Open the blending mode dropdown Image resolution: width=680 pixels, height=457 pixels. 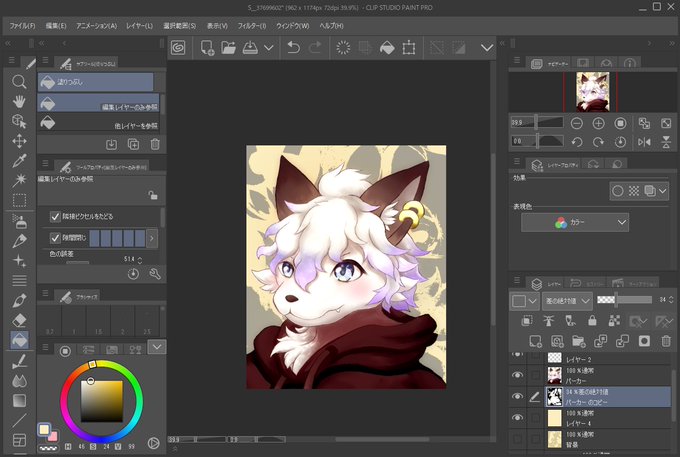567,300
